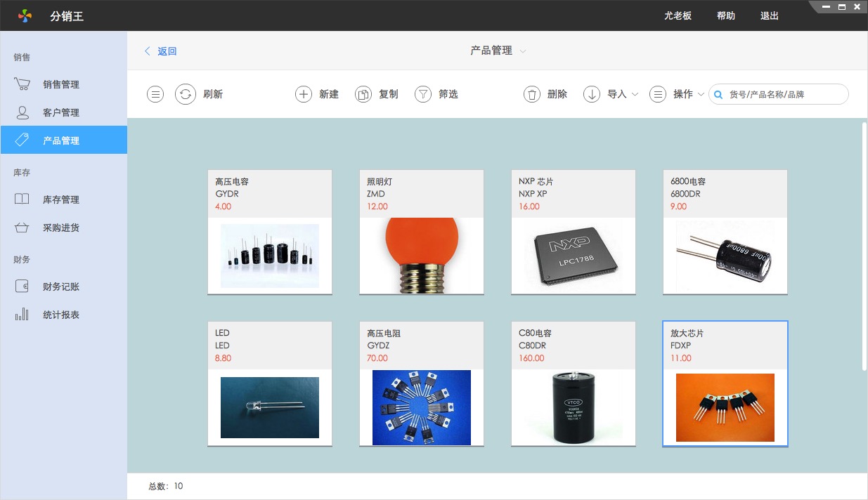Click the plus icon to create new product

(x=303, y=94)
